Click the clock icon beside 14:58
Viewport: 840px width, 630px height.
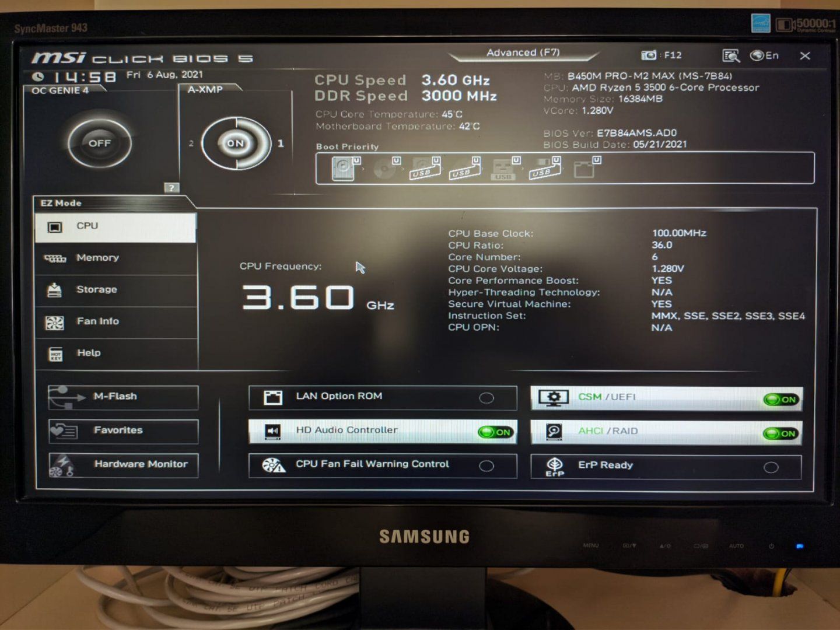pyautogui.click(x=38, y=76)
